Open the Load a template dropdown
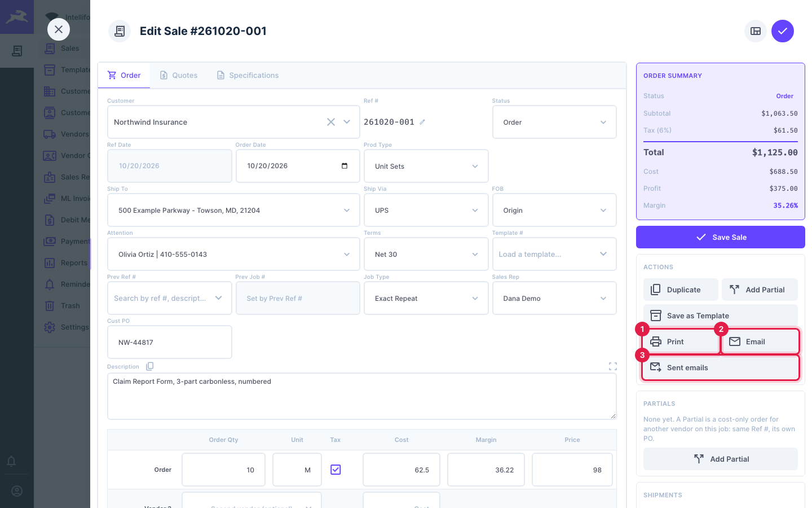This screenshot has height=508, width=812. point(554,254)
